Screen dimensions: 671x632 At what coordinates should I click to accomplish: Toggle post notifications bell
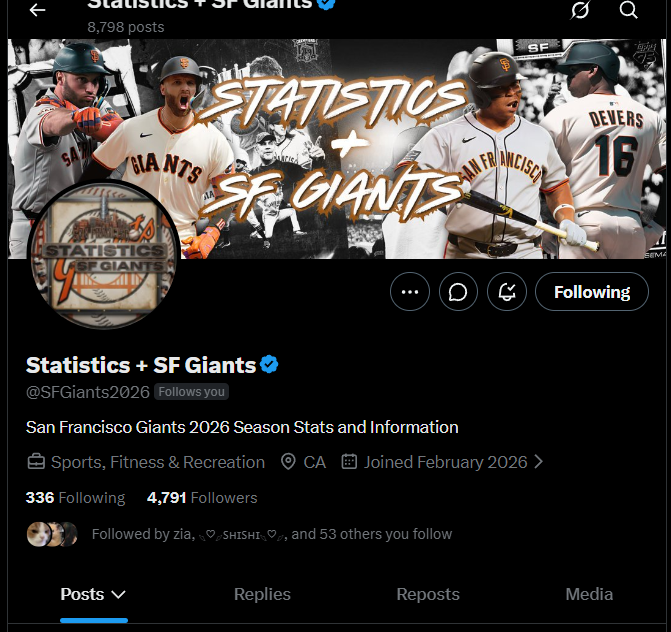(x=507, y=292)
